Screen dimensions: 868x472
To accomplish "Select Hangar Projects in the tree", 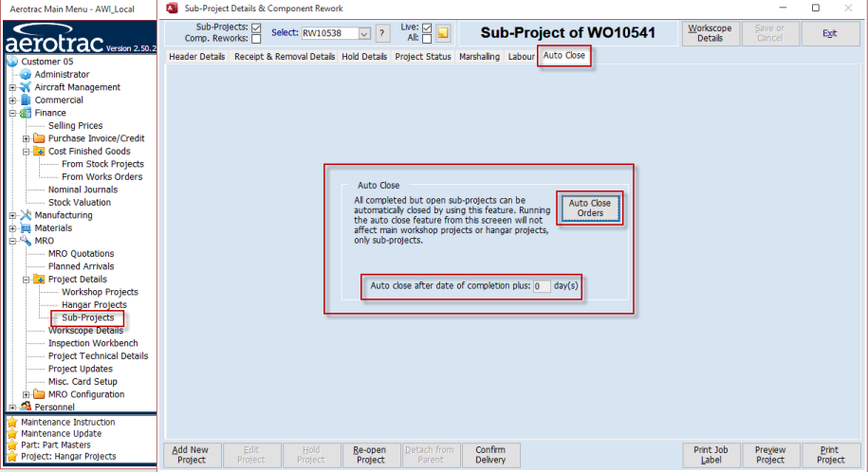I will 94,305.
